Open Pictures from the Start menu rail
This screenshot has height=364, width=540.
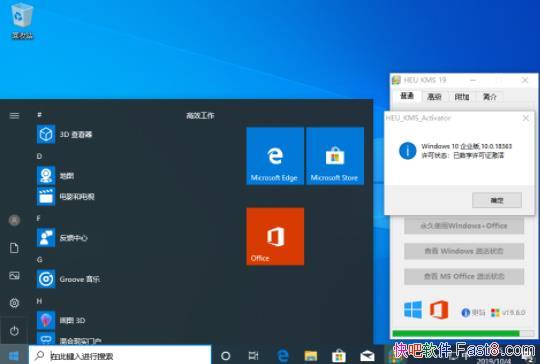click(x=14, y=275)
